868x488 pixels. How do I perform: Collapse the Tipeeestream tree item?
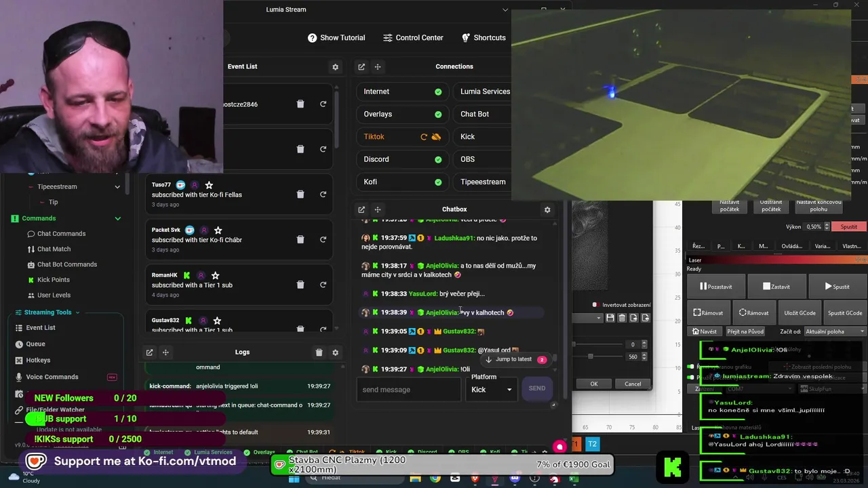coord(117,187)
